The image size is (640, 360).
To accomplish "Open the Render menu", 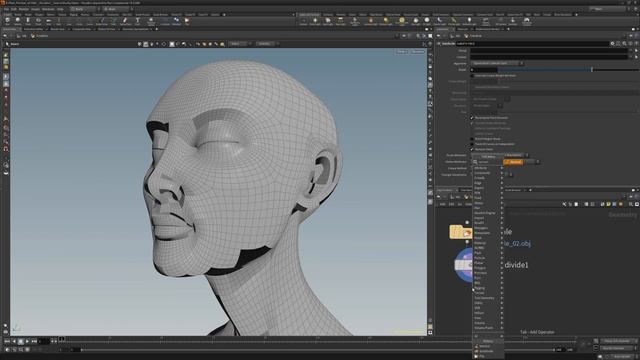I will tap(24, 9).
